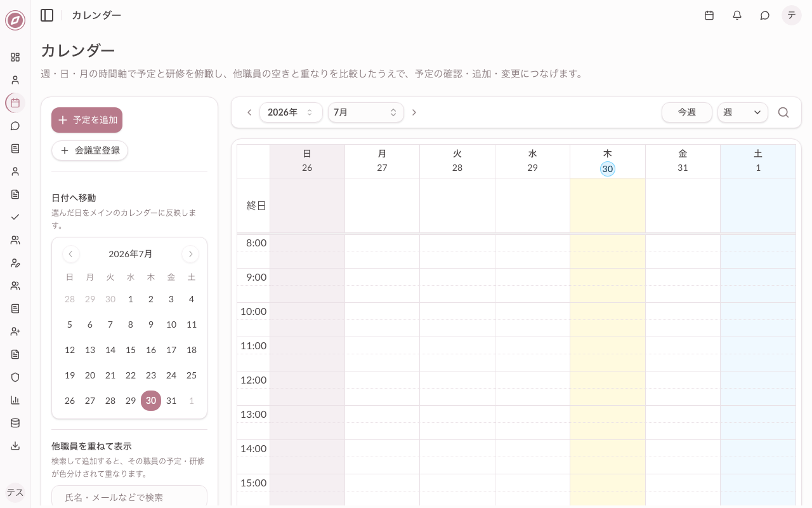812x508 pixels.
Task: Click the 予定を追加 button
Action: pyautogui.click(x=87, y=120)
